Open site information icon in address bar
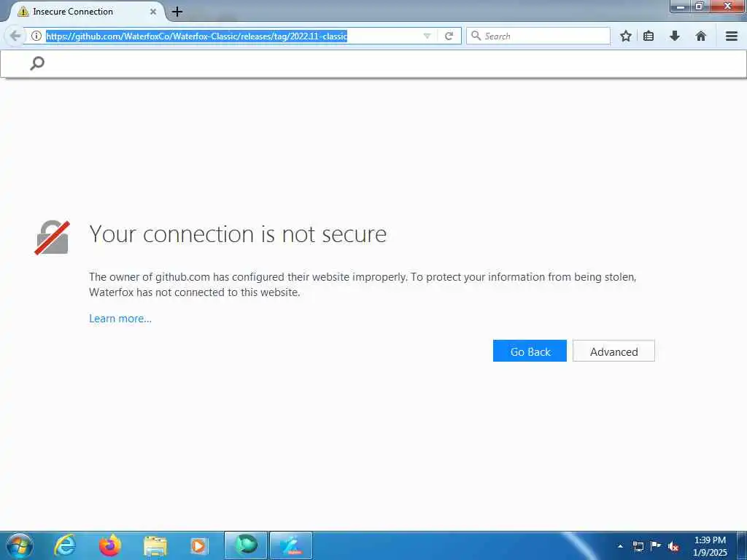 [x=36, y=36]
